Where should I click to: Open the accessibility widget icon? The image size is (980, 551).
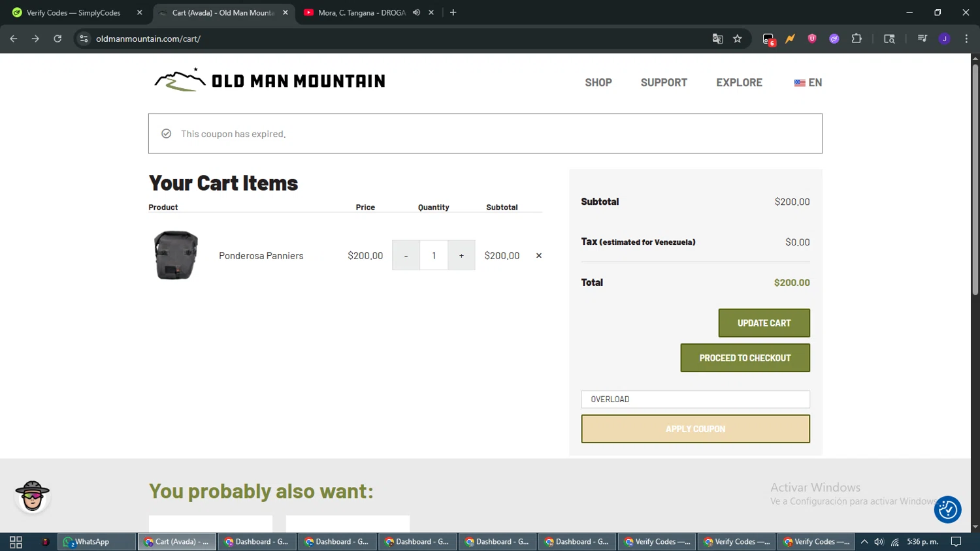tap(947, 510)
